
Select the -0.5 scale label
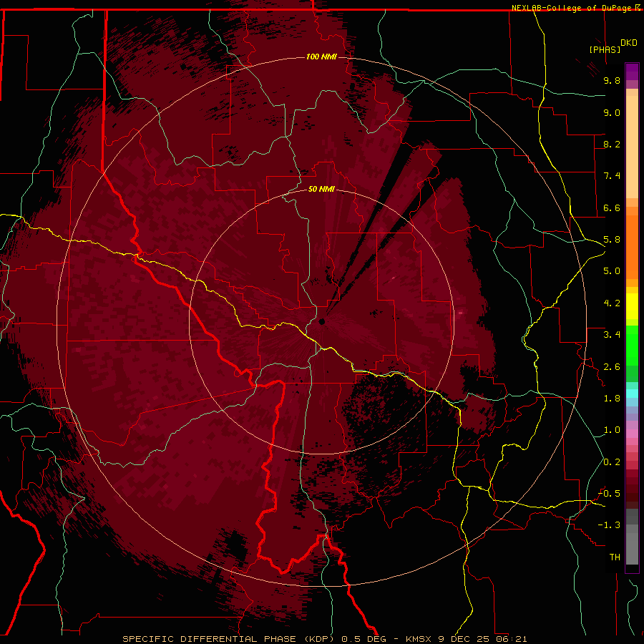point(609,494)
